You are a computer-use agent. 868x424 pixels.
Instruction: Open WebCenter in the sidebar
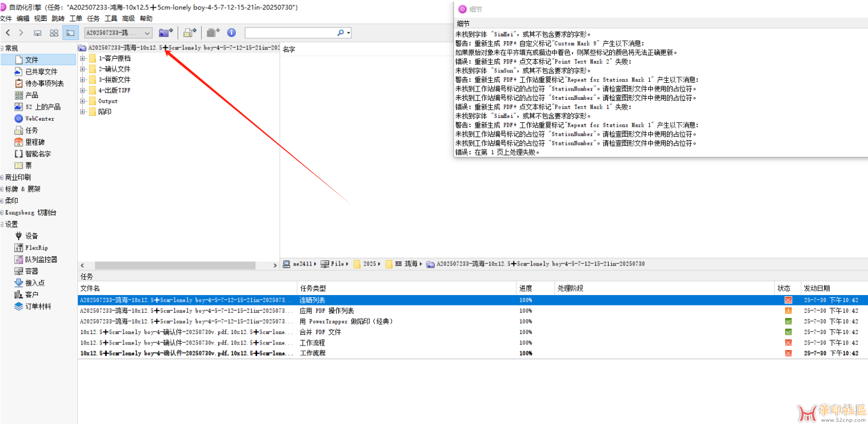[39, 118]
